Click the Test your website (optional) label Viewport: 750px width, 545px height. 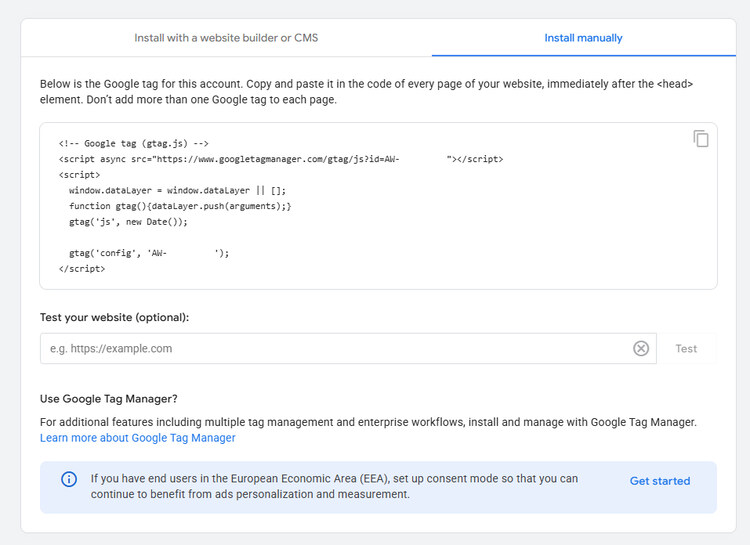coord(114,317)
